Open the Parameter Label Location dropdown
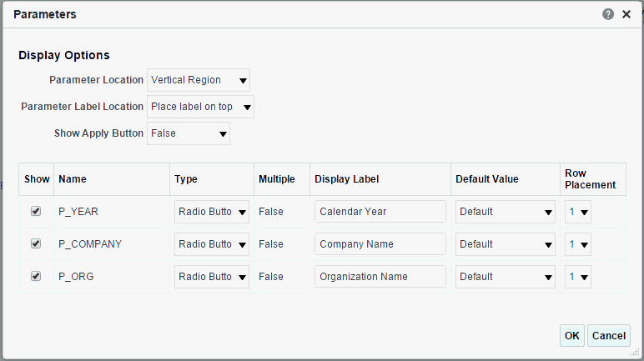The image size is (644, 361). coord(200,107)
